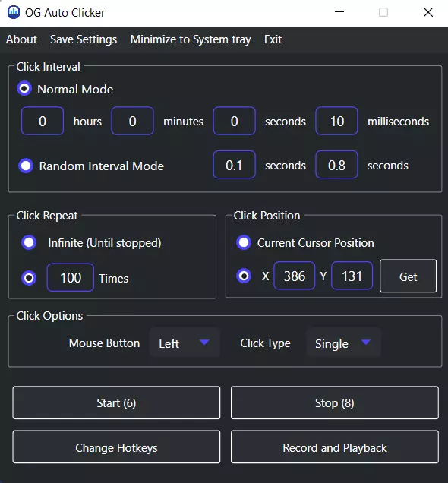Open Record and Playback
This screenshot has width=448, height=483.
click(335, 447)
